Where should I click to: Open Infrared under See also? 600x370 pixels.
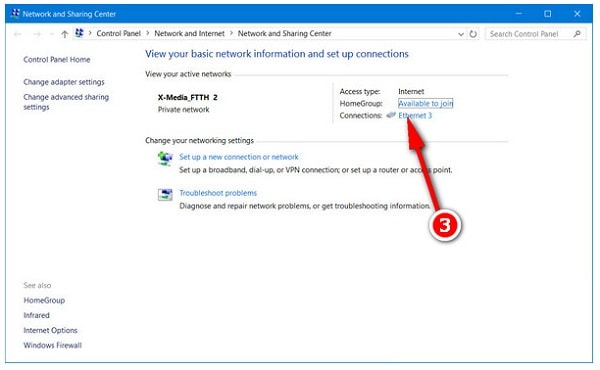tap(36, 315)
